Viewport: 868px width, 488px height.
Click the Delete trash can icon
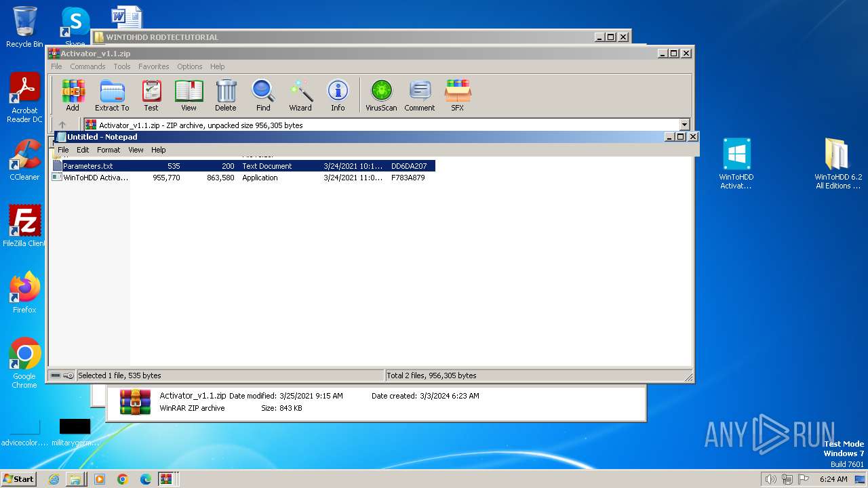click(x=226, y=96)
